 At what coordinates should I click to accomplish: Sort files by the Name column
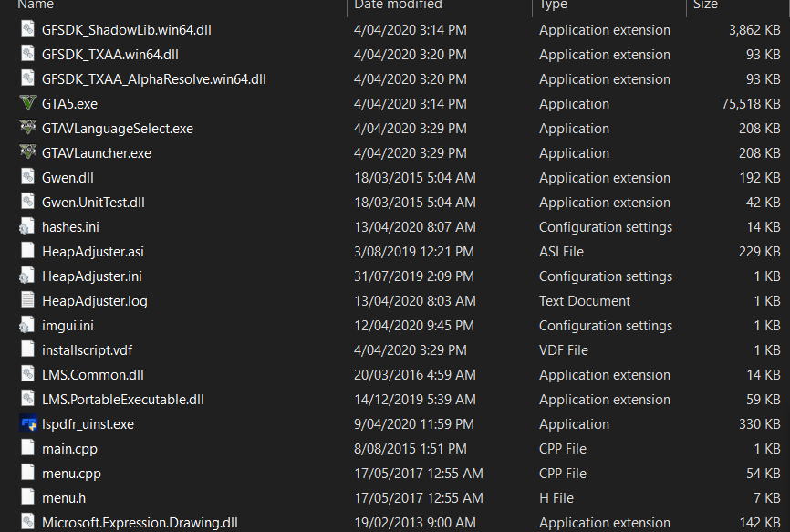pos(36,5)
